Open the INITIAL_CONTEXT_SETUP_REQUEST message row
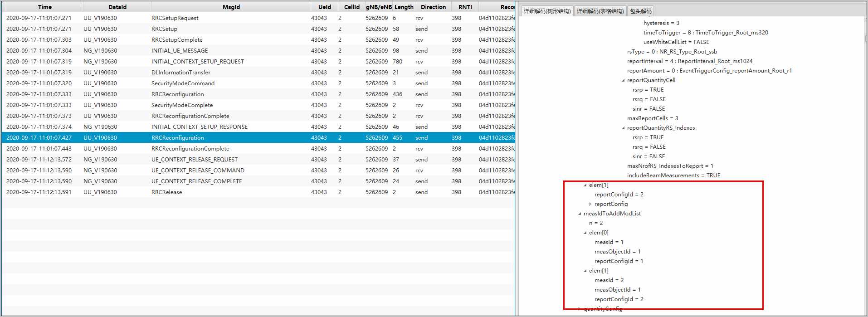 [197, 62]
